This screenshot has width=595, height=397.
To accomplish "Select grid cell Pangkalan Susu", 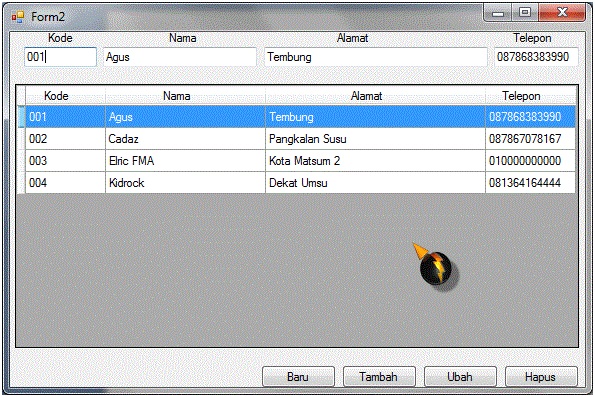I will (375, 139).
